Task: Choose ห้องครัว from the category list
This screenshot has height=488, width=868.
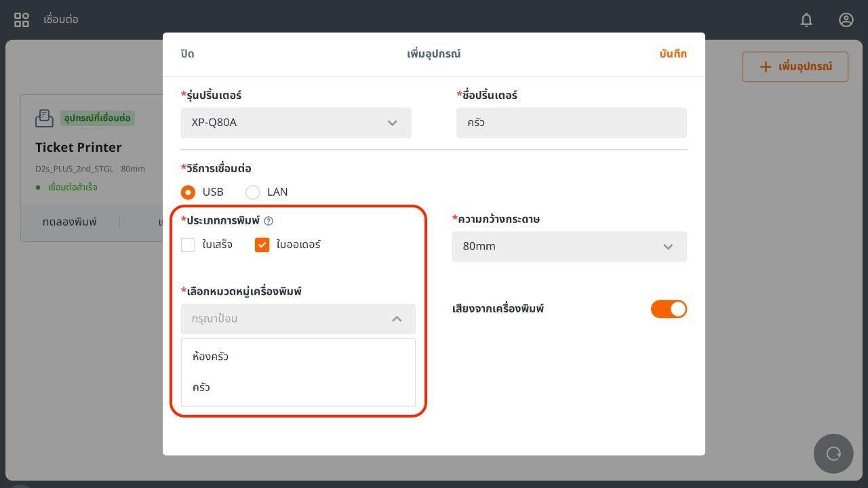Action: click(x=211, y=357)
